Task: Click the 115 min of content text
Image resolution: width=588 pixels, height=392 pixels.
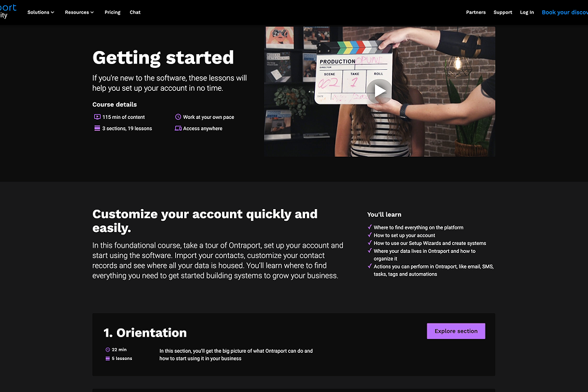Action: [123, 117]
